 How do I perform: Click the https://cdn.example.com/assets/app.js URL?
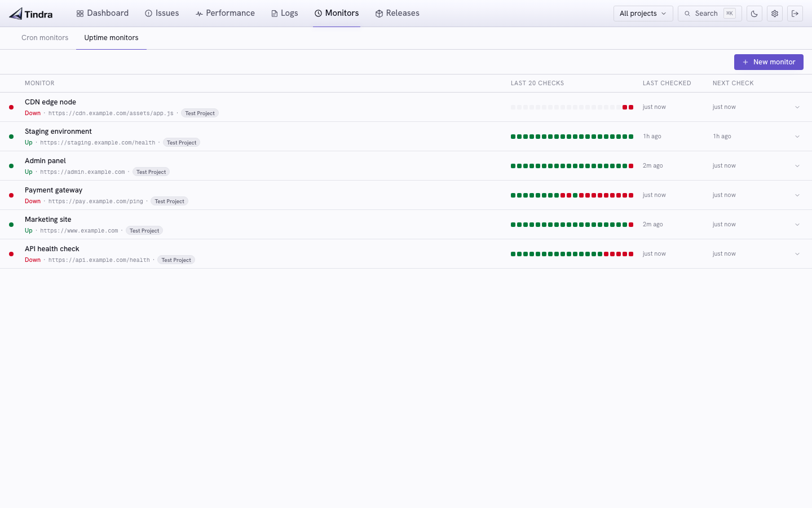[x=111, y=113]
